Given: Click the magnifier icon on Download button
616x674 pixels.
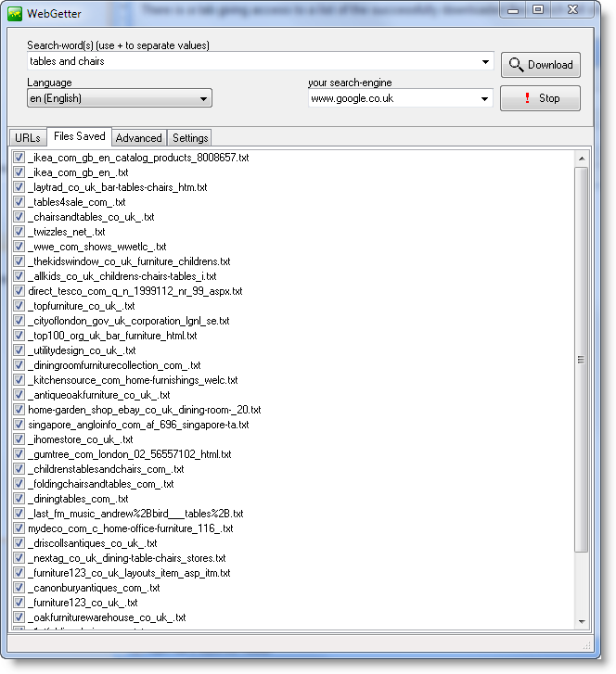Looking at the screenshot, I should pyautogui.click(x=516, y=65).
